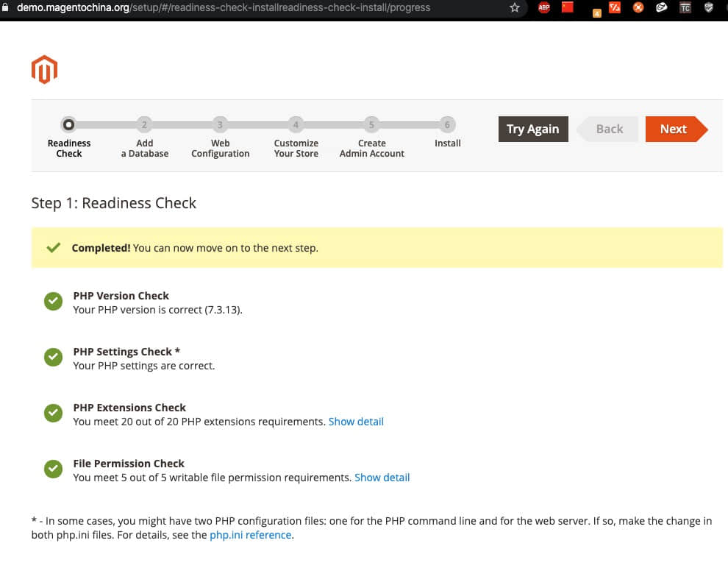Click the red flag extension icon
The height and width of the screenshot is (571, 728).
(568, 7)
